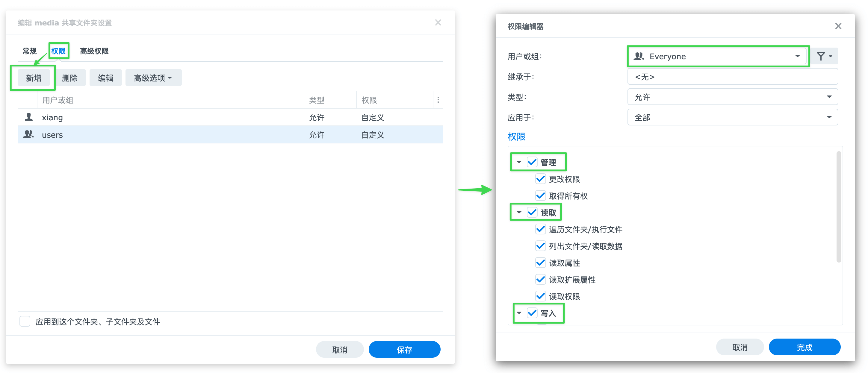
Task: Click the 新增 button
Action: [34, 78]
